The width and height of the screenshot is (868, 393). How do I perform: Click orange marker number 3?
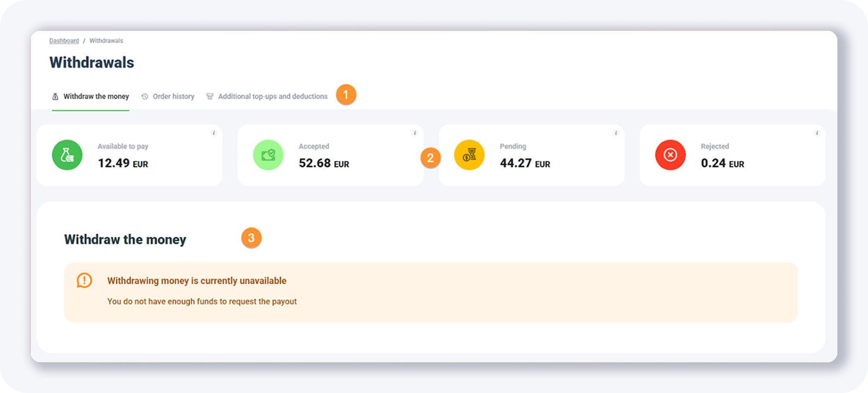click(251, 238)
